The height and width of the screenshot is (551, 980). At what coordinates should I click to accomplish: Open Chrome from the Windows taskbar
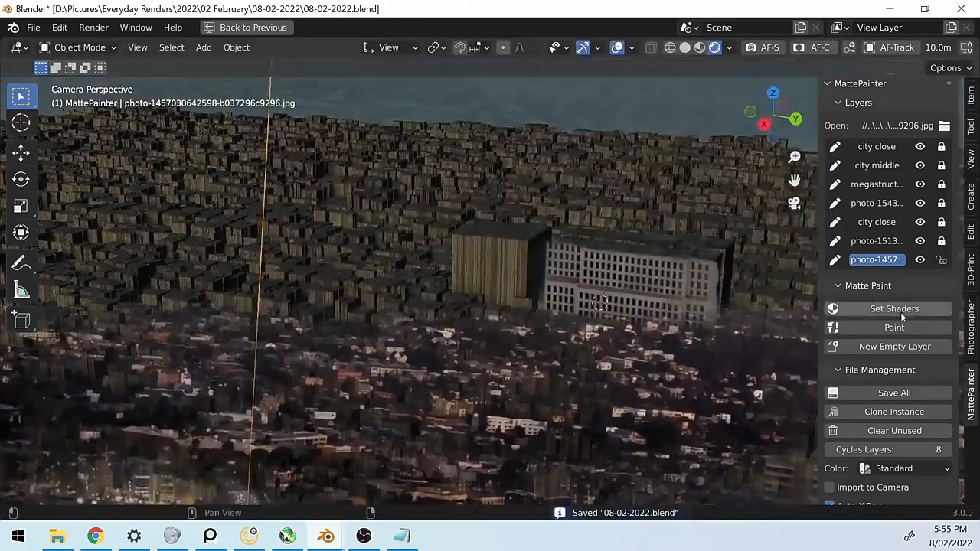pyautogui.click(x=95, y=536)
